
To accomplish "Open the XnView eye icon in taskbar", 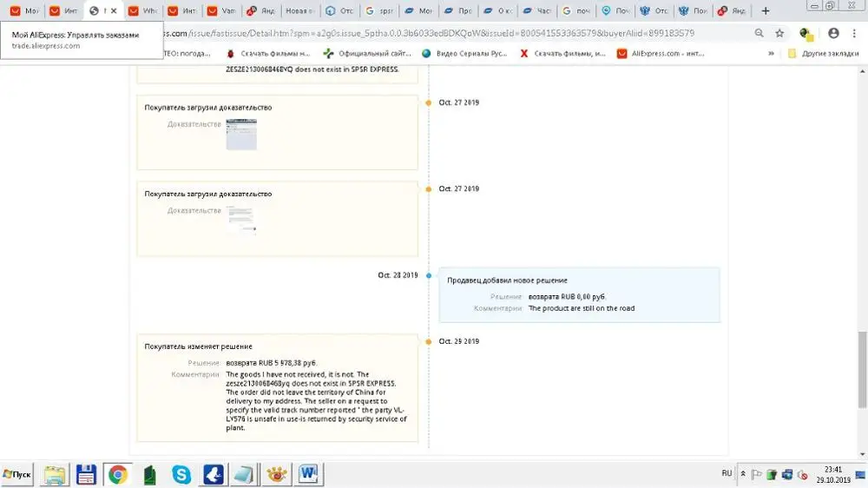I will coord(276,475).
